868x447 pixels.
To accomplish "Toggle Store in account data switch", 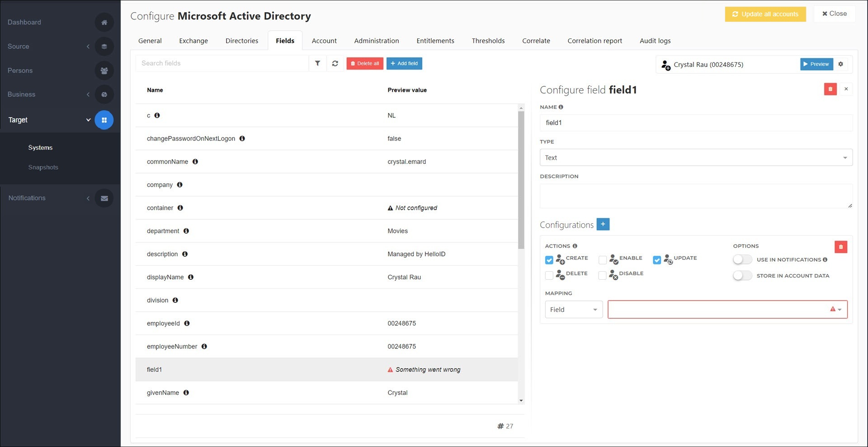I will [742, 275].
